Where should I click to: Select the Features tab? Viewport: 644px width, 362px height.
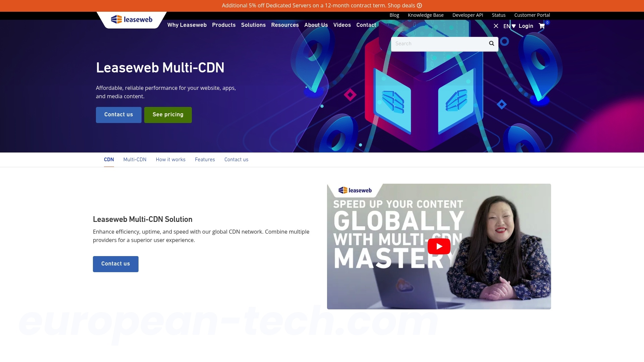(x=205, y=160)
